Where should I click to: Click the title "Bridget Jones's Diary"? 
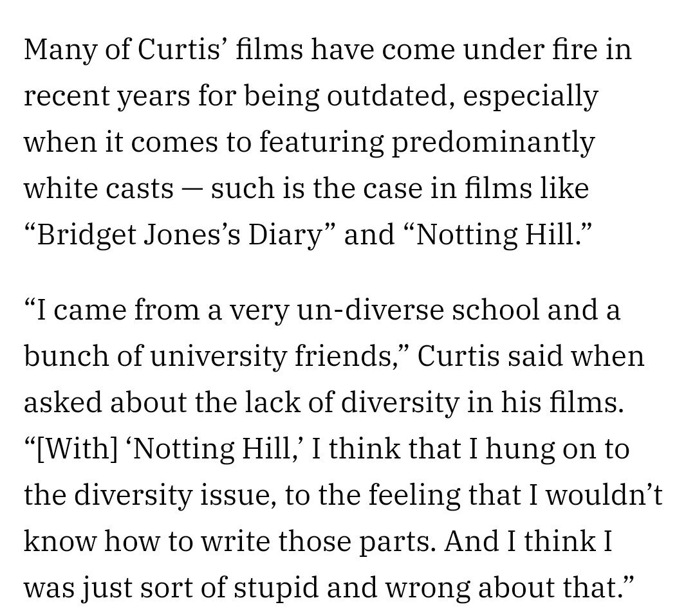pyautogui.click(x=180, y=235)
